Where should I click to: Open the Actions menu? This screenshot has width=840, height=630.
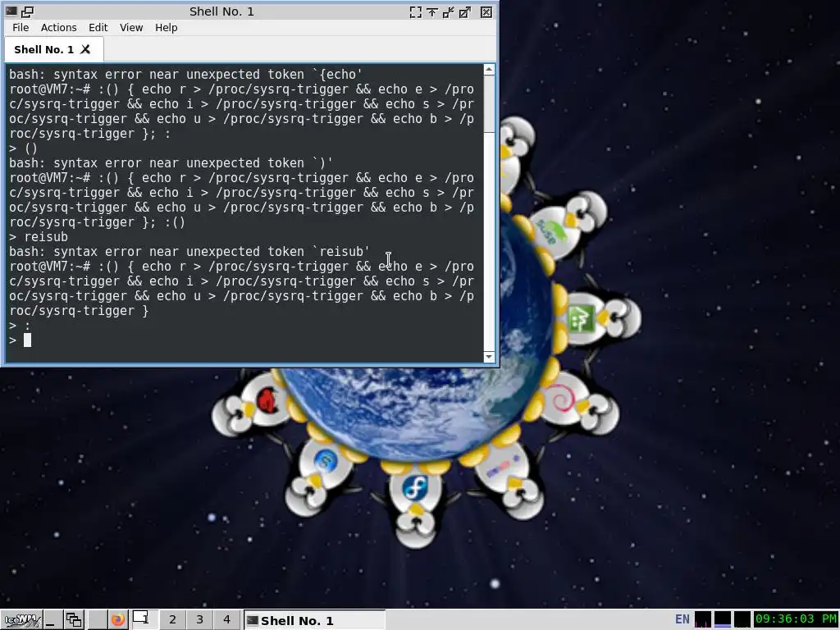point(58,27)
